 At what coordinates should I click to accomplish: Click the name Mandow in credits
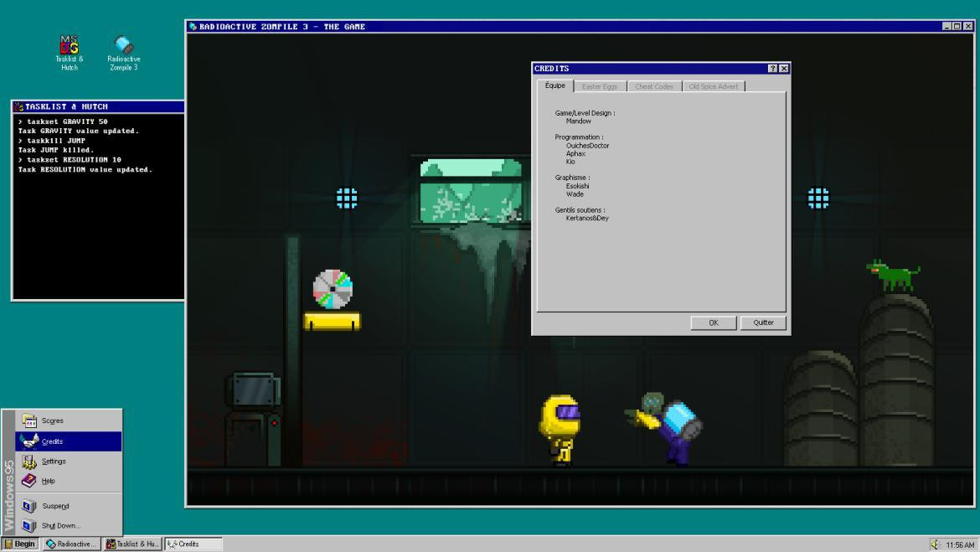[578, 121]
